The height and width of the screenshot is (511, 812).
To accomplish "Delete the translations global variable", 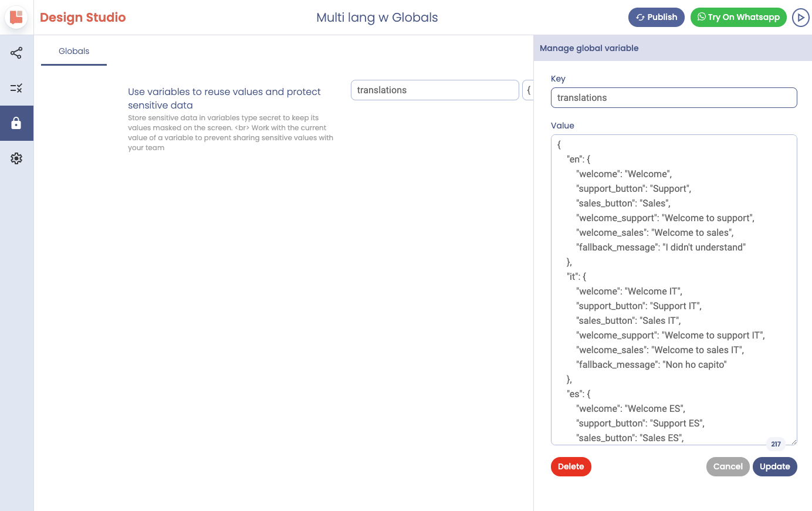I will pos(570,466).
